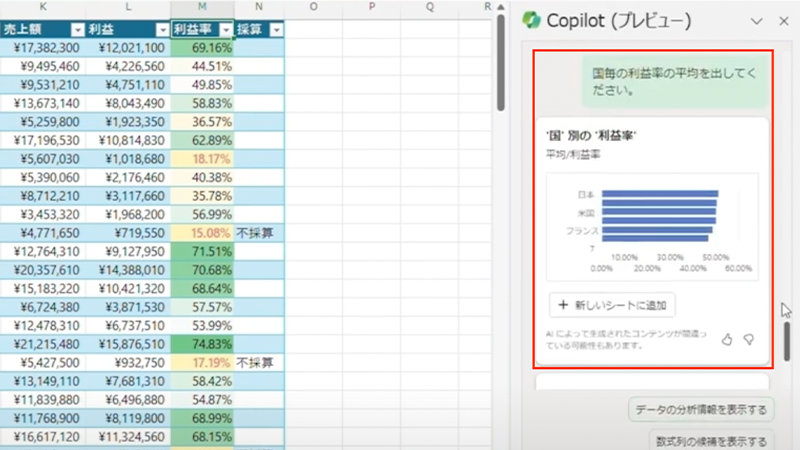Click the Copilot logo icon
Viewport: 800px width, 450px height.
point(531,21)
